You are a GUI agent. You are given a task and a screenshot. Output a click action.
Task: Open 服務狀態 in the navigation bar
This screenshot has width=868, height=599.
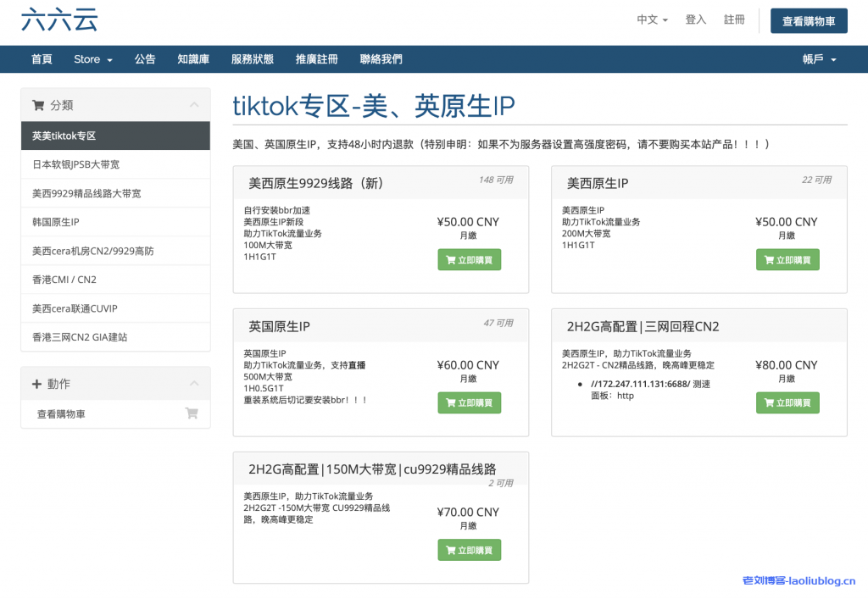point(252,59)
